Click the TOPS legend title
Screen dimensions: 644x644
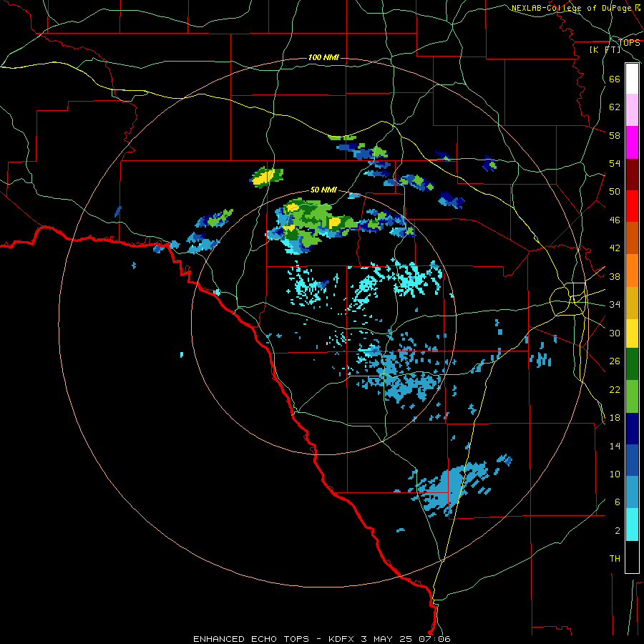[629, 42]
